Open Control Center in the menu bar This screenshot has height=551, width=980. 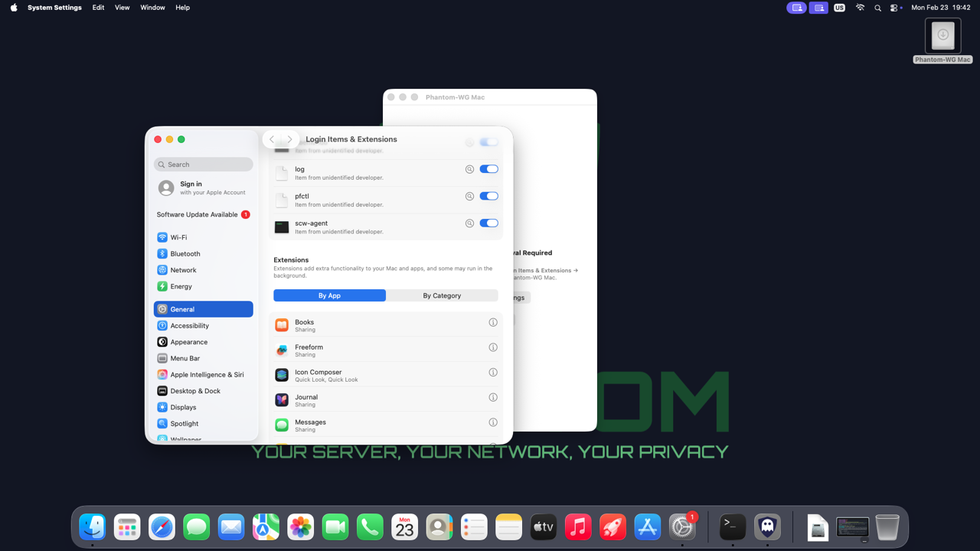coord(894,8)
